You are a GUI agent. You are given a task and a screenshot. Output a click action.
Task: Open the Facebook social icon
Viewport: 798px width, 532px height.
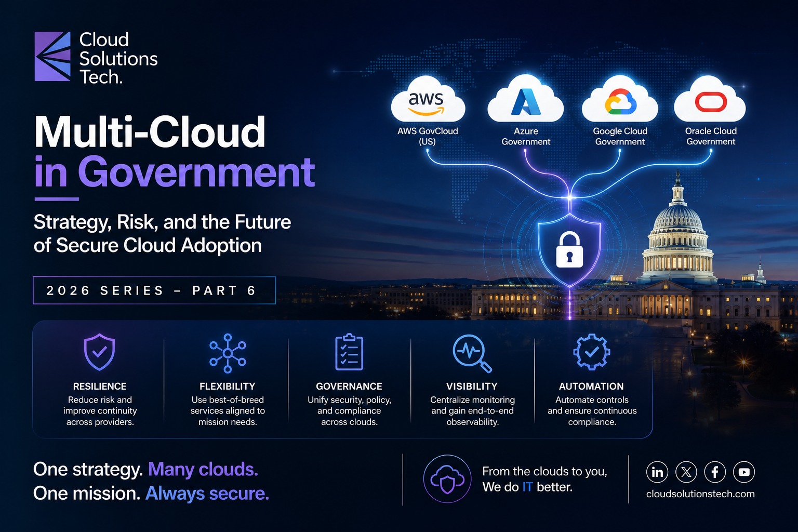(715, 472)
